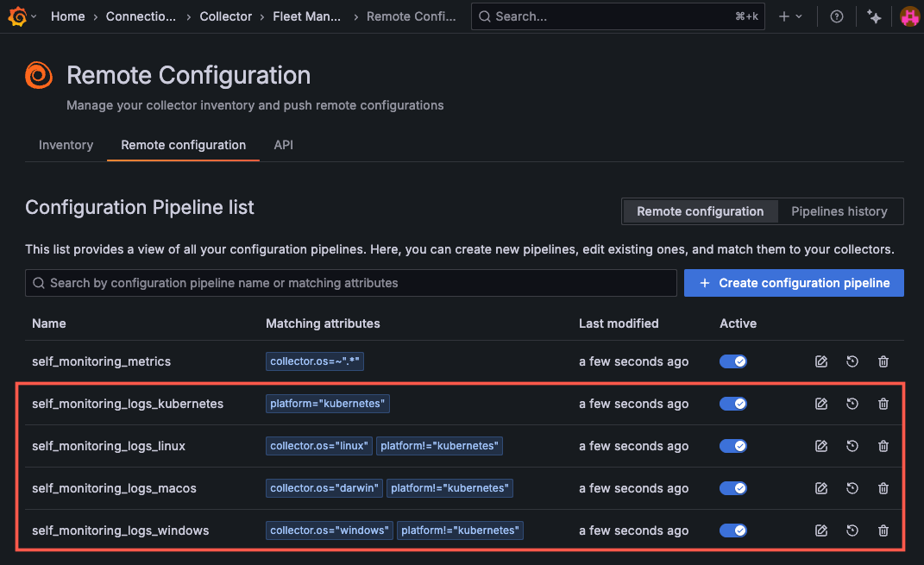The width and height of the screenshot is (924, 565).
Task: Click the AI assistant sparkle icon
Action: click(x=874, y=16)
